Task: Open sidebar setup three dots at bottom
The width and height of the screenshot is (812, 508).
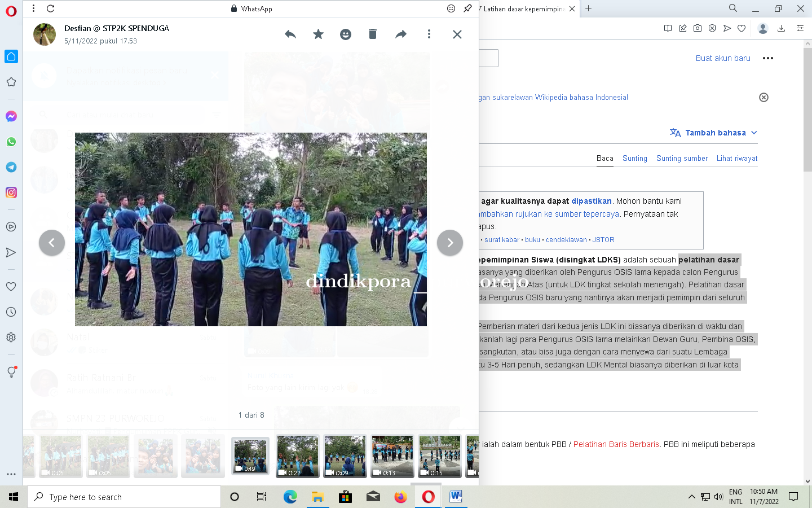Action: [x=11, y=474]
